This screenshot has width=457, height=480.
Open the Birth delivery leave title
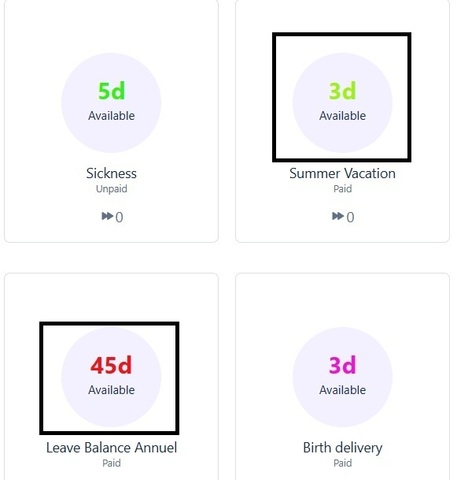342,448
